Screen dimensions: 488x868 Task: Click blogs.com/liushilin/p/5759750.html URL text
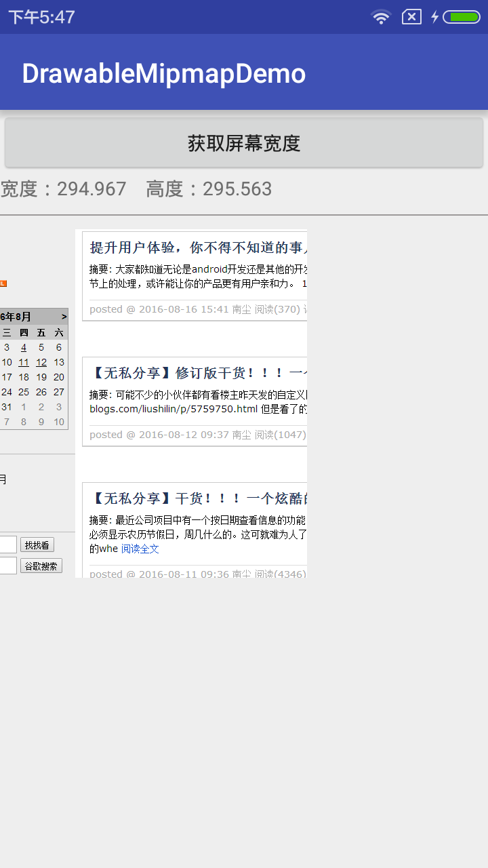point(174,409)
